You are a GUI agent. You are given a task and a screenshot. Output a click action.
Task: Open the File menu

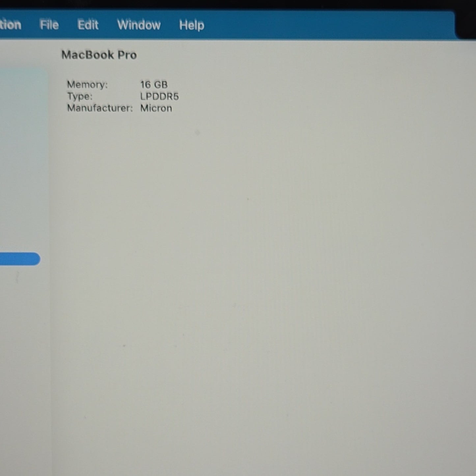[x=49, y=25]
